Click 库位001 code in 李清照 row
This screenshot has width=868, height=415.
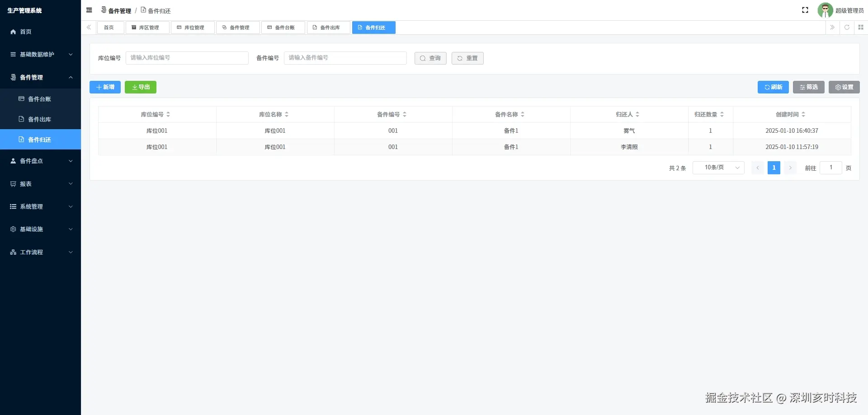[x=157, y=147]
